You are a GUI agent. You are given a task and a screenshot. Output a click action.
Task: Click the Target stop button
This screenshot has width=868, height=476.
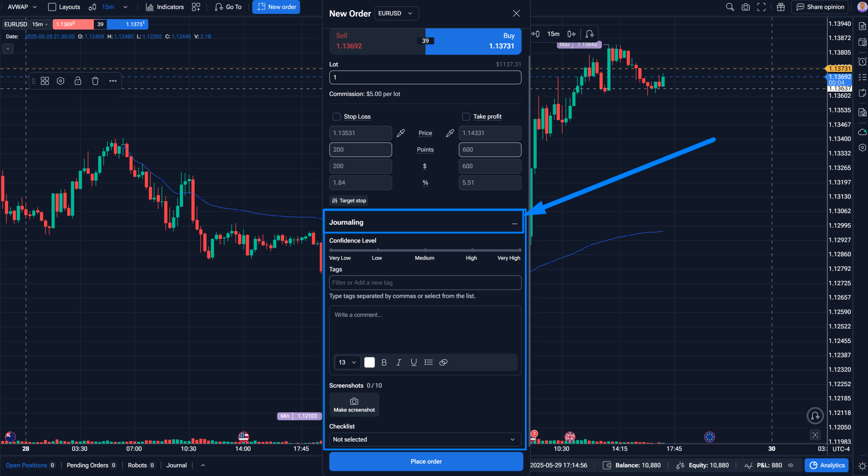[x=349, y=201]
